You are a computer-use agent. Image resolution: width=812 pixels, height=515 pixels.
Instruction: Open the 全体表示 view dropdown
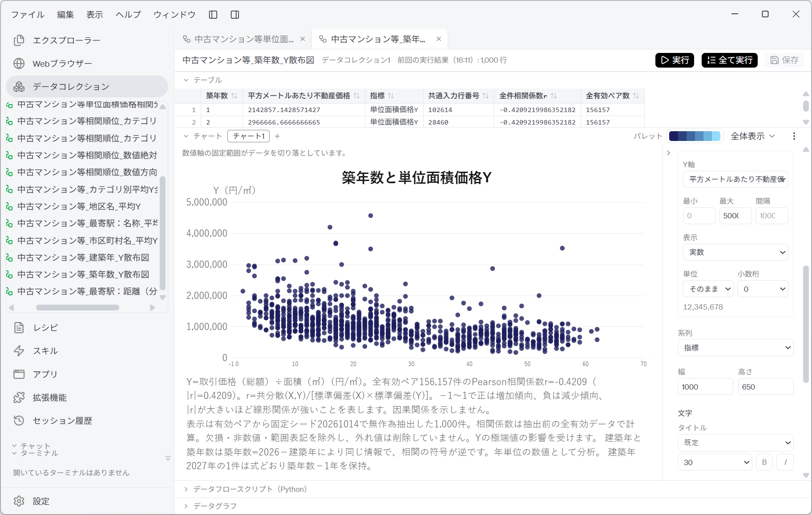(x=753, y=136)
